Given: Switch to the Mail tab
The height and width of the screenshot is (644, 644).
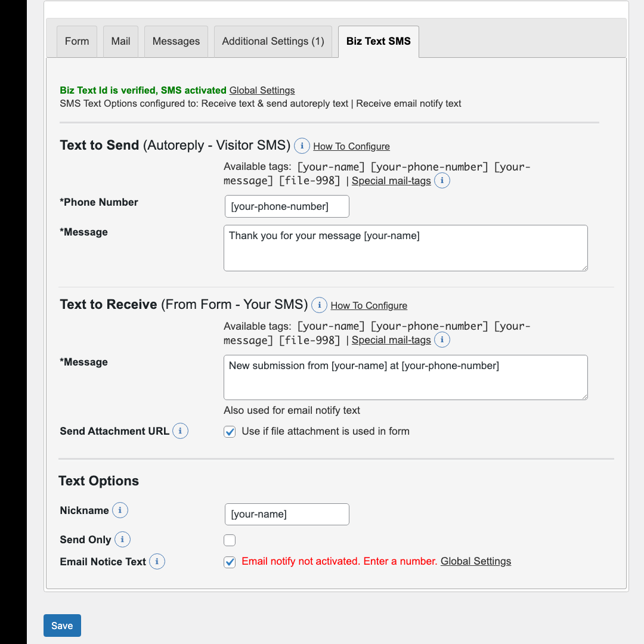Looking at the screenshot, I should pos(120,42).
